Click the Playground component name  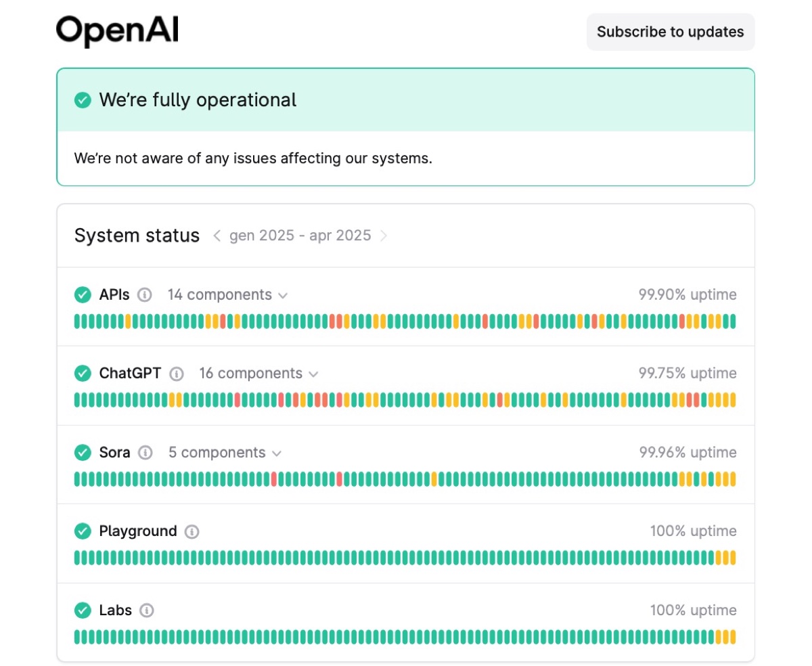pyautogui.click(x=138, y=531)
